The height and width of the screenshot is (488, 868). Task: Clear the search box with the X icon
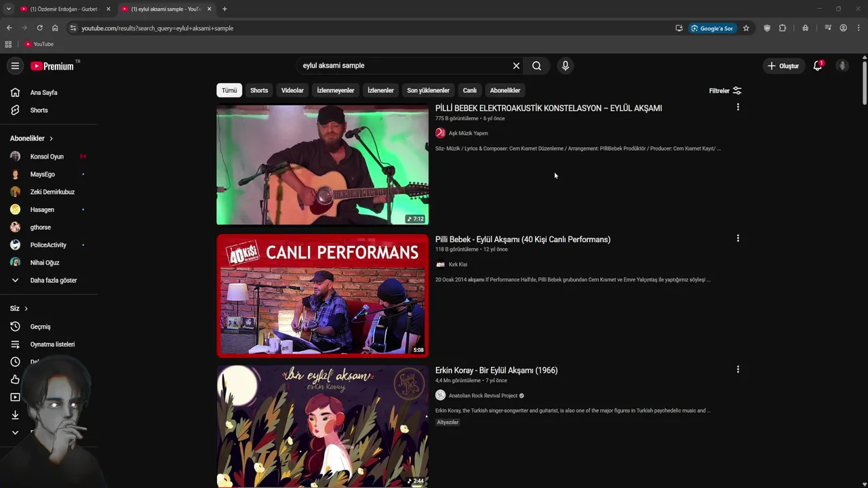pos(516,66)
